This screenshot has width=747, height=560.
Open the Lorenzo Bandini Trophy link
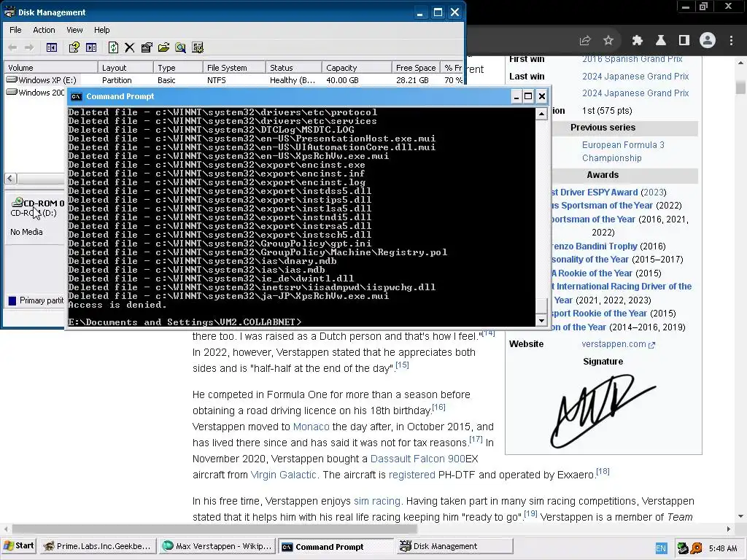click(595, 246)
